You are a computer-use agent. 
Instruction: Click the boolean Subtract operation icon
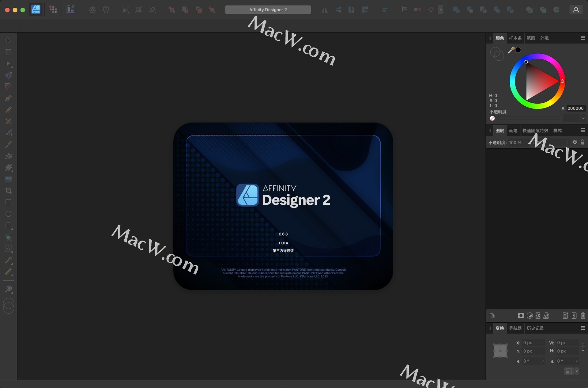(x=470, y=10)
